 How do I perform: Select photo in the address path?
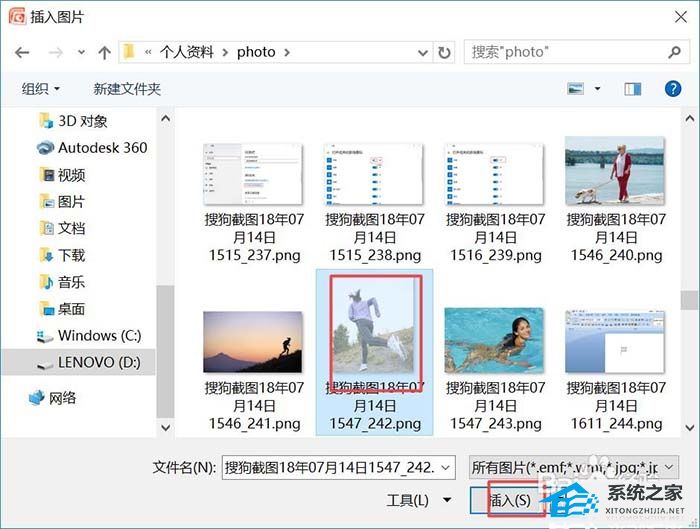coord(256,52)
